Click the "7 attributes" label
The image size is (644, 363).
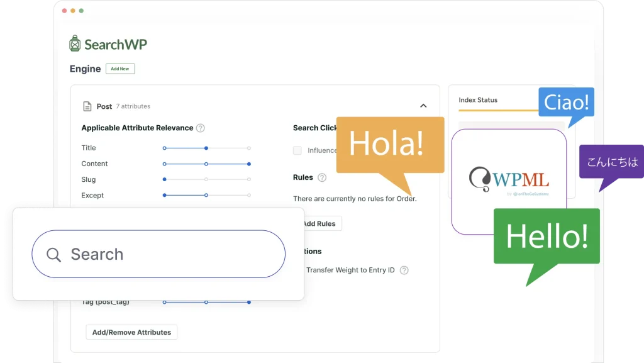[133, 106]
